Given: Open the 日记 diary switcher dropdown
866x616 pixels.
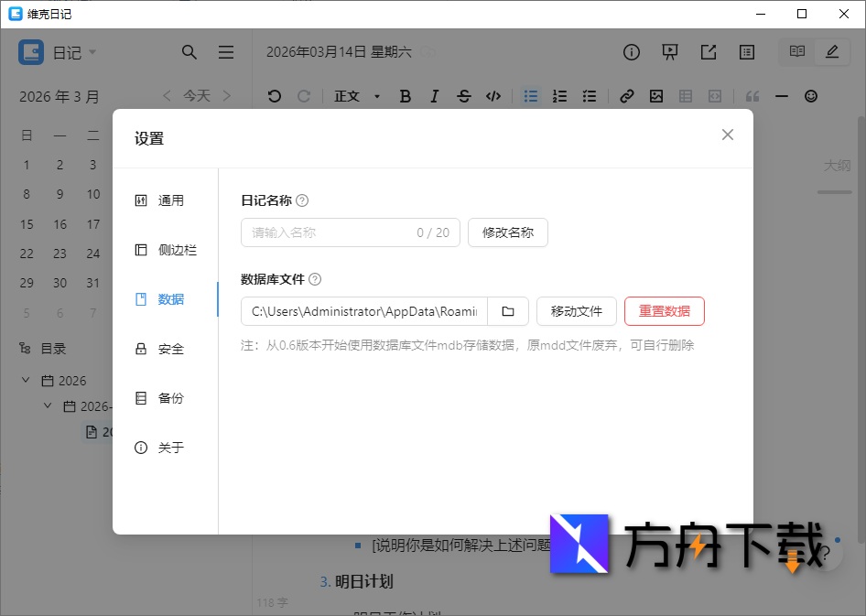Looking at the screenshot, I should tap(72, 52).
